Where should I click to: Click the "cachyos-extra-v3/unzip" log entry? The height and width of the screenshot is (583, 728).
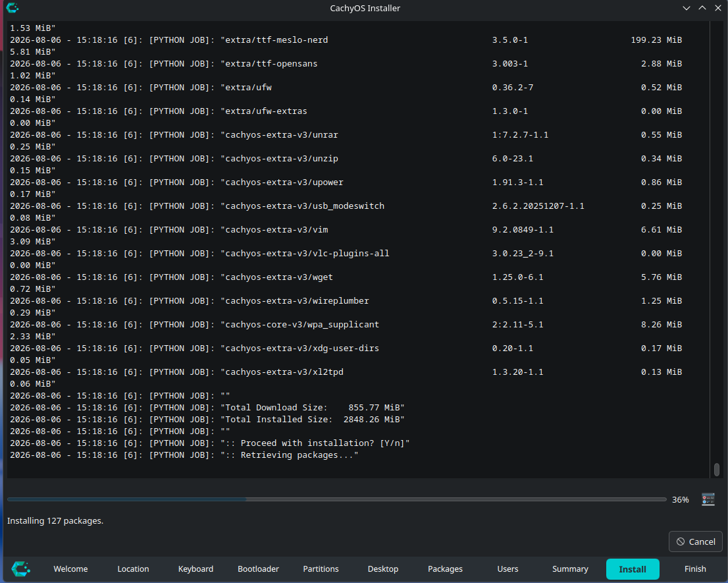click(x=346, y=158)
